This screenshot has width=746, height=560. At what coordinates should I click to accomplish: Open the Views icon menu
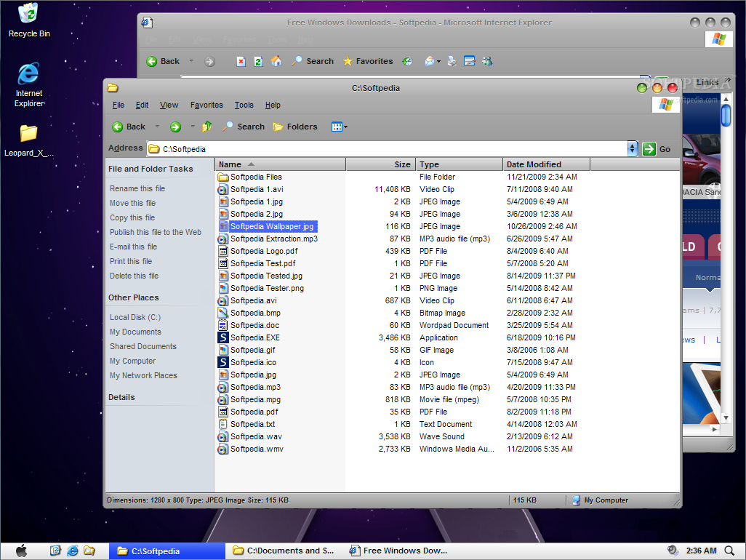pos(337,127)
